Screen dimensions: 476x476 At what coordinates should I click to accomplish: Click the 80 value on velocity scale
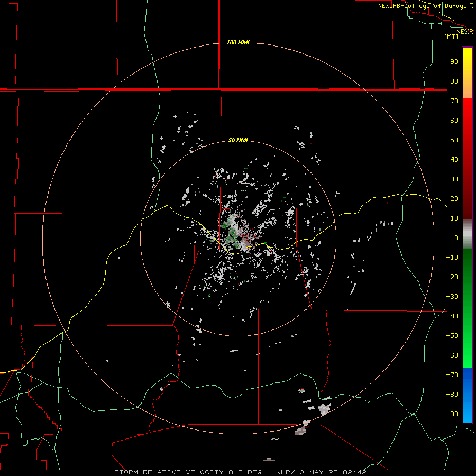(x=454, y=81)
